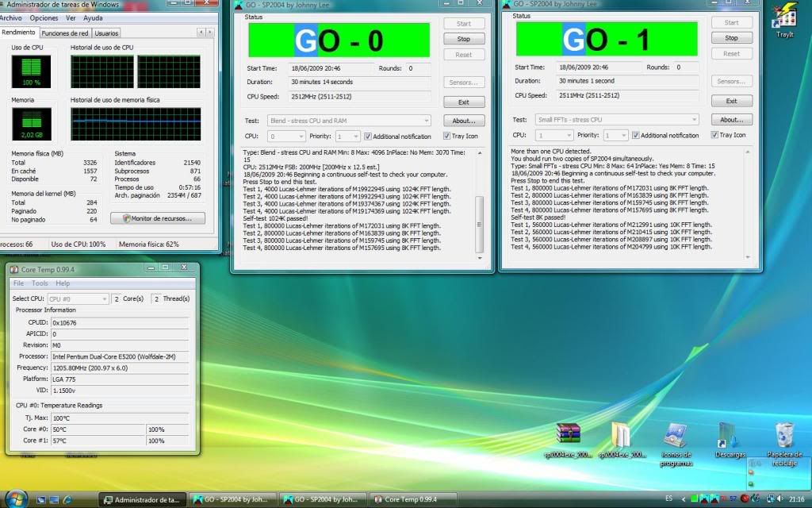
Task: Toggle Tray Icon checkbox in GO - 0 window
Action: pyautogui.click(x=446, y=136)
